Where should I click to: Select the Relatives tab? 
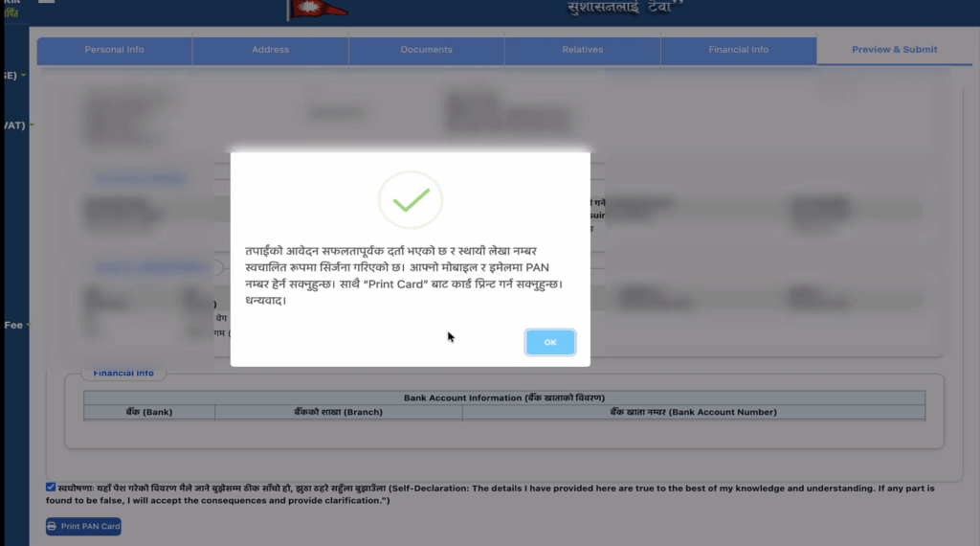coord(582,50)
